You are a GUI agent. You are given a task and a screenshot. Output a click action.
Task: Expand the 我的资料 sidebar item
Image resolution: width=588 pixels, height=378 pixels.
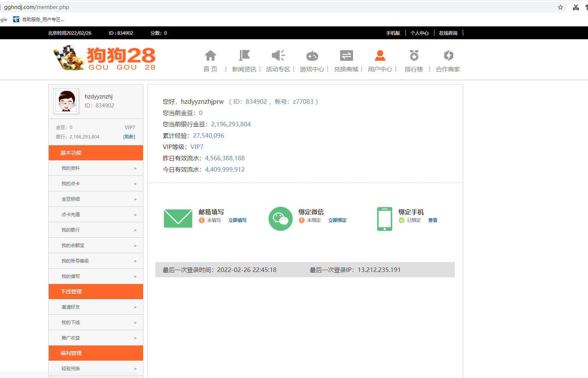point(96,168)
